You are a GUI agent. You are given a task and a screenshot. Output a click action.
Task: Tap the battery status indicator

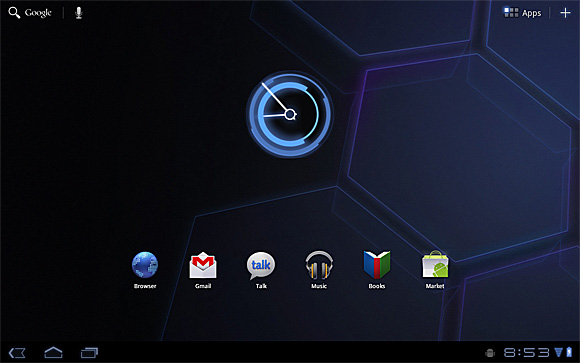569,352
